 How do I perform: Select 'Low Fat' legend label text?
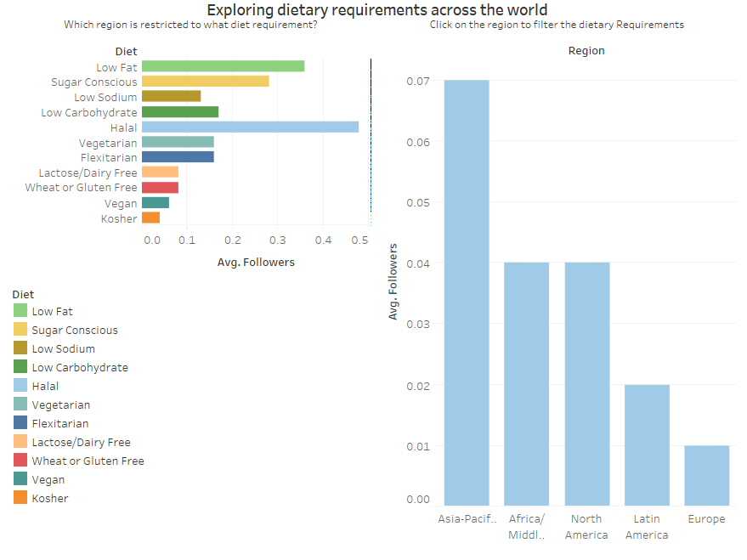pyautogui.click(x=53, y=311)
